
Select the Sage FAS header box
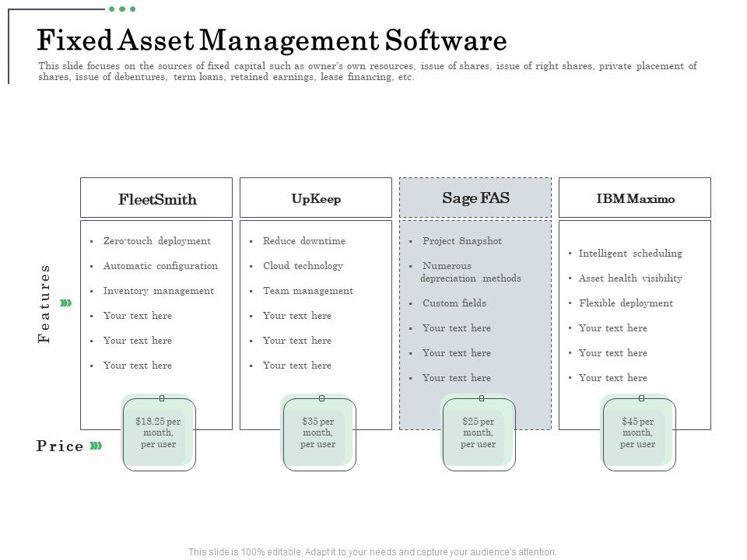[475, 198]
